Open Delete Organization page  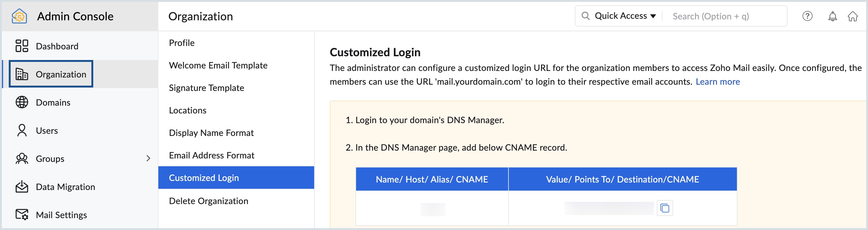point(208,201)
